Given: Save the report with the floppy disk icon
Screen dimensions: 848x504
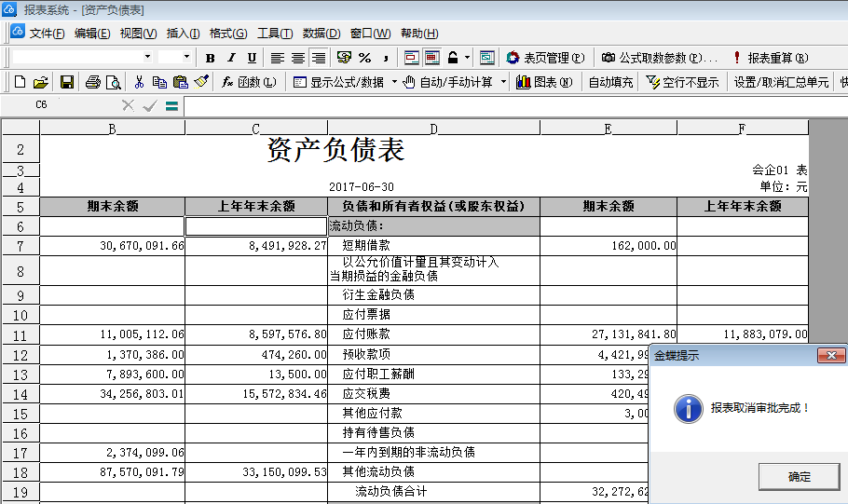Looking at the screenshot, I should 67,82.
